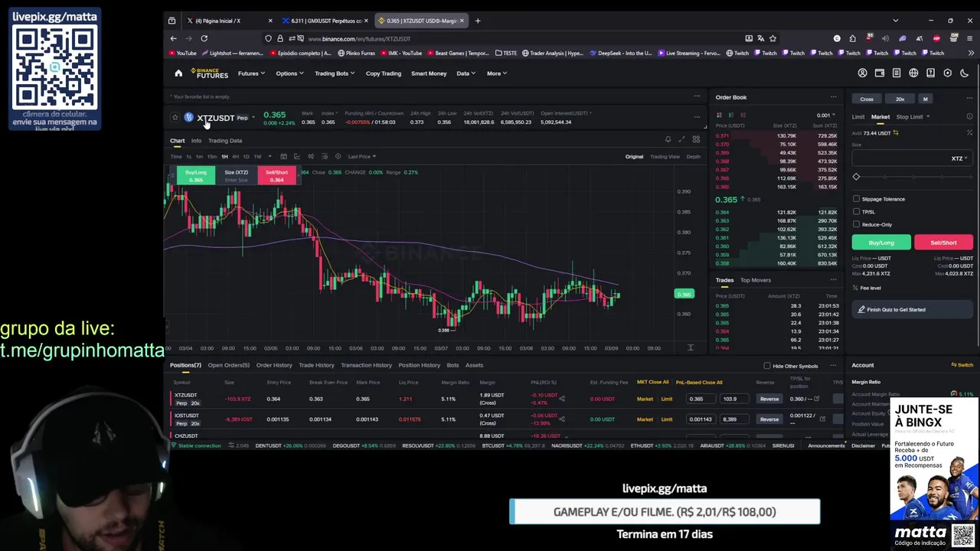Go back in the browser
980x551 pixels.
tap(173, 38)
